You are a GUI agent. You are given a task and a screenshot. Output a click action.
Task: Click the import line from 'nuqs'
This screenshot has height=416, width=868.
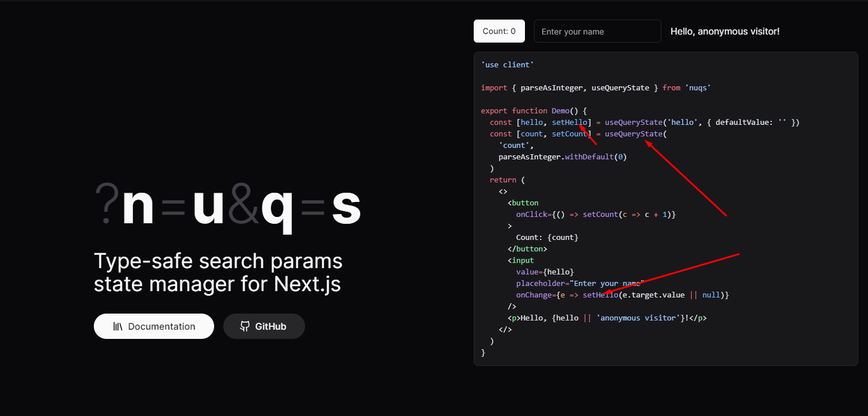tap(596, 87)
